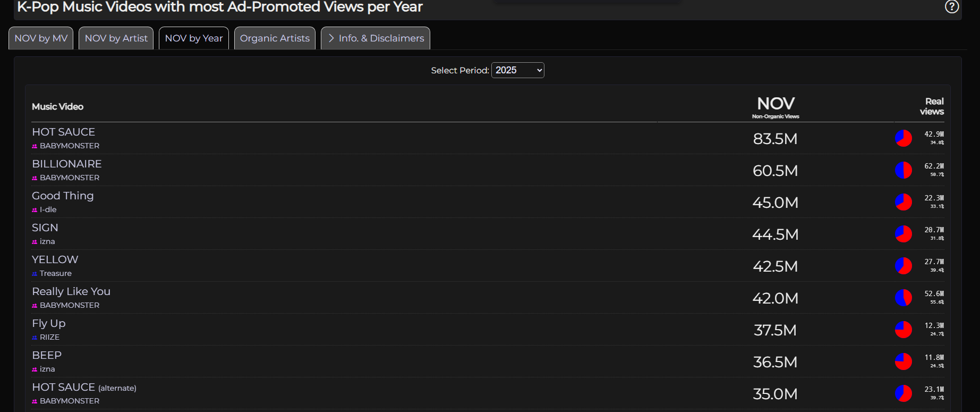980x412 pixels.
Task: Click the pie chart in the Fly Up row
Action: point(904,330)
